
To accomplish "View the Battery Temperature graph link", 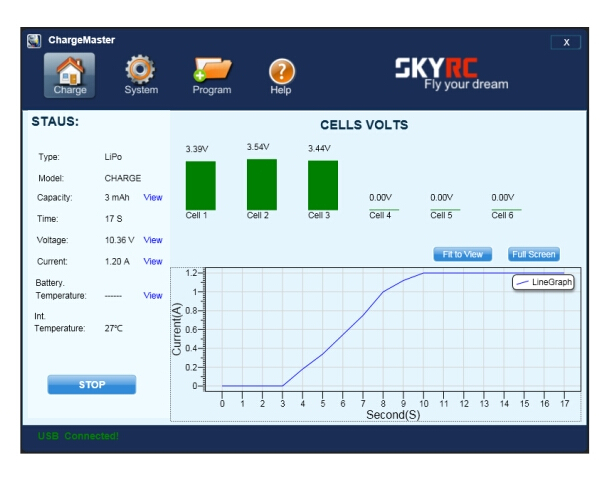I will tap(153, 295).
